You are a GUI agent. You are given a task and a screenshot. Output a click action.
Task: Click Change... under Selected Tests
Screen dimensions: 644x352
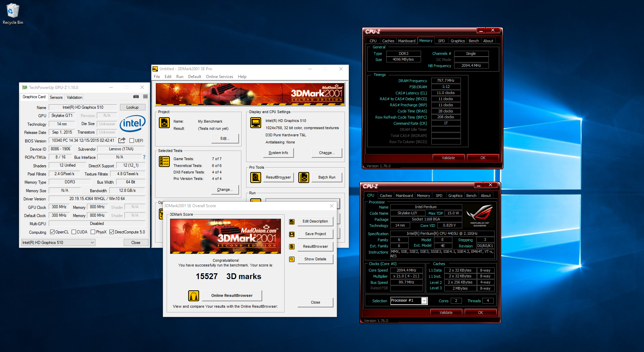(225, 189)
